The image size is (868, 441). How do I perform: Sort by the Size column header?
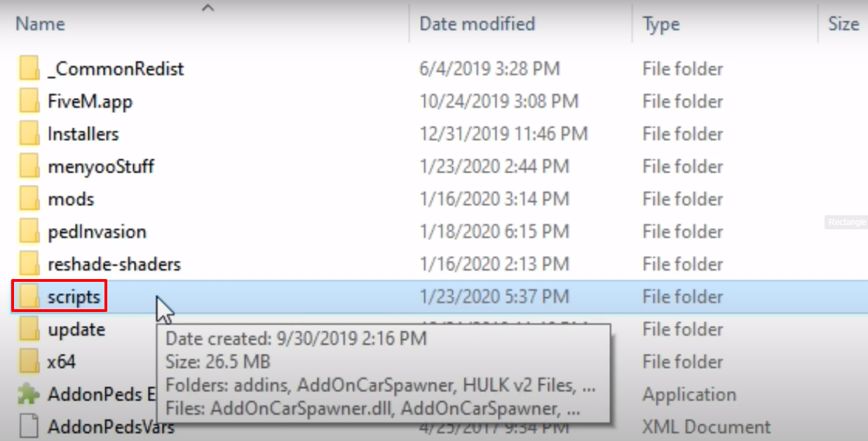(843, 23)
